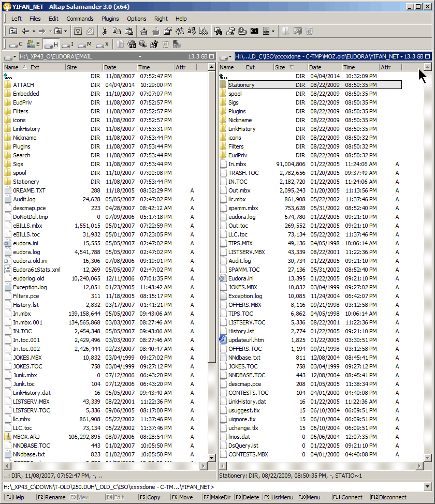Switch to drive M button
435x504 pixels.
coord(85,45)
